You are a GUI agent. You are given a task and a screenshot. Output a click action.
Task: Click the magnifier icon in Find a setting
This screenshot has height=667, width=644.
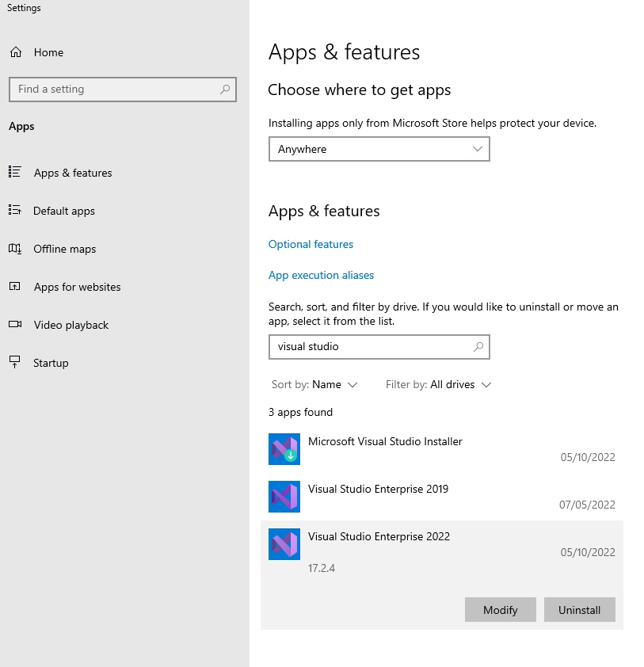pyautogui.click(x=225, y=89)
